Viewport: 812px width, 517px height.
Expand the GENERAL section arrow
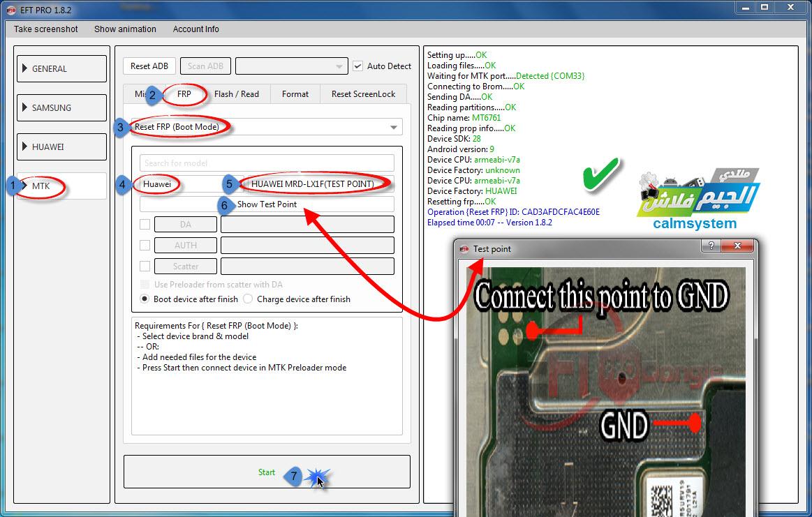pyautogui.click(x=24, y=68)
